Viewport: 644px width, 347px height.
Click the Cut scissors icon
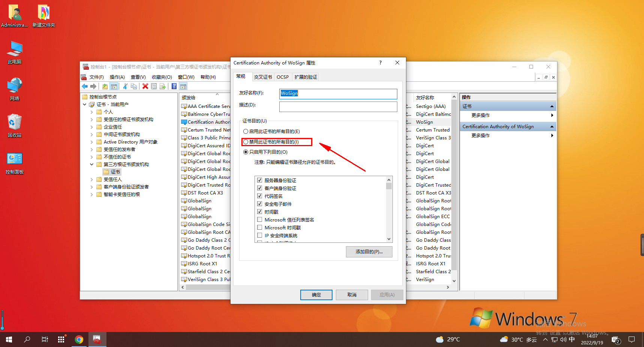(x=125, y=86)
